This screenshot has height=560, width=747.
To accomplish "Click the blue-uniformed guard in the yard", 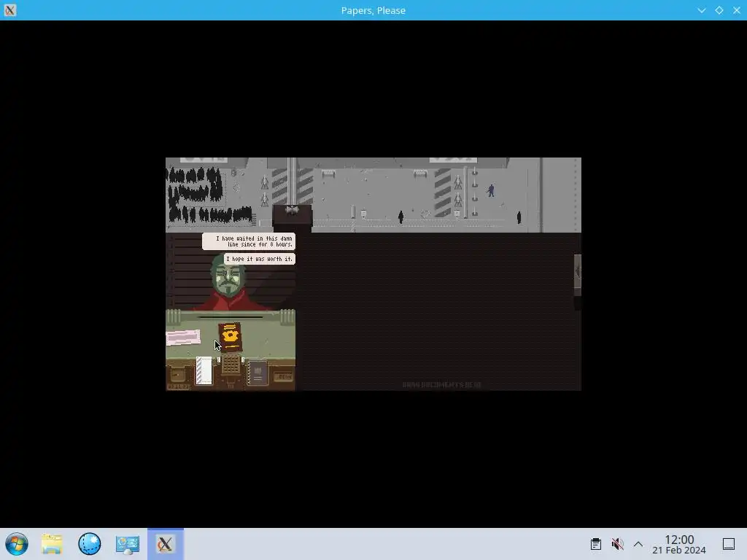I will 491,190.
